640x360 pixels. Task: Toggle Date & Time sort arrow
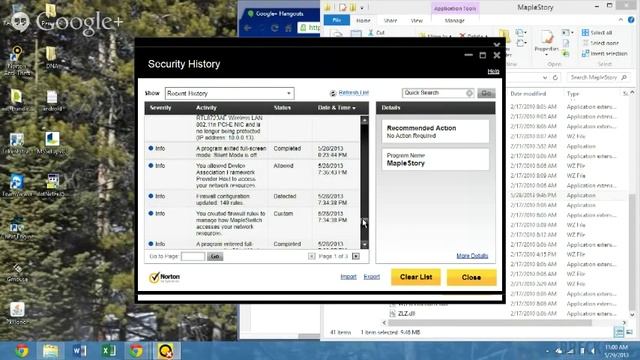[x=354, y=108]
